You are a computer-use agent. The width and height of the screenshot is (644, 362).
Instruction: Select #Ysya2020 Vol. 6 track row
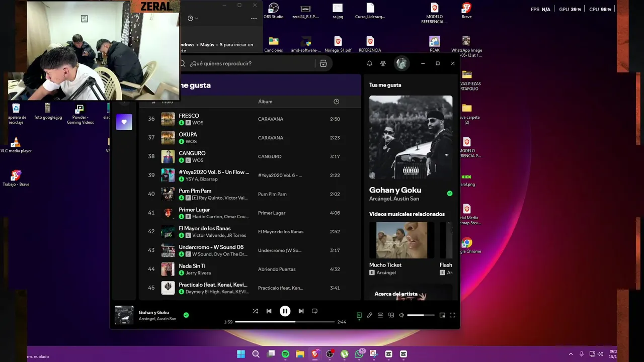(x=249, y=175)
